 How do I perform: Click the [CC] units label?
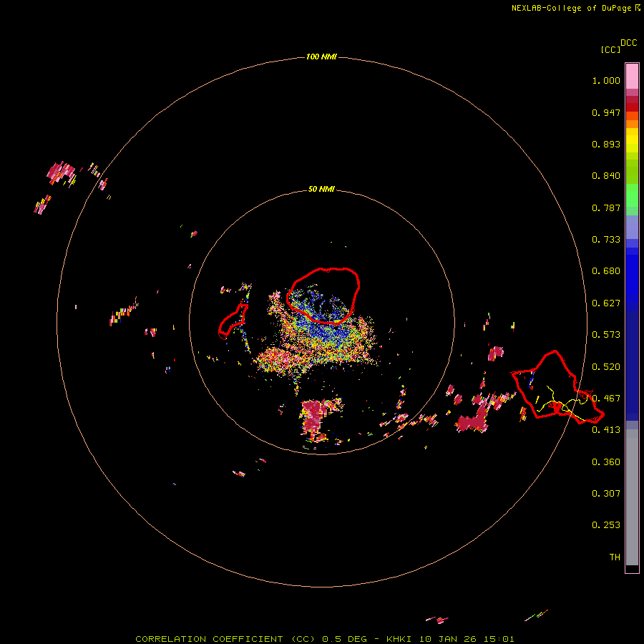tap(610, 49)
